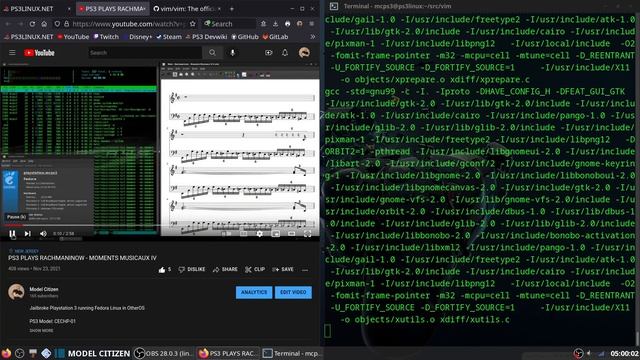
Task: Click the Firefox back arrow
Action: 8,24
